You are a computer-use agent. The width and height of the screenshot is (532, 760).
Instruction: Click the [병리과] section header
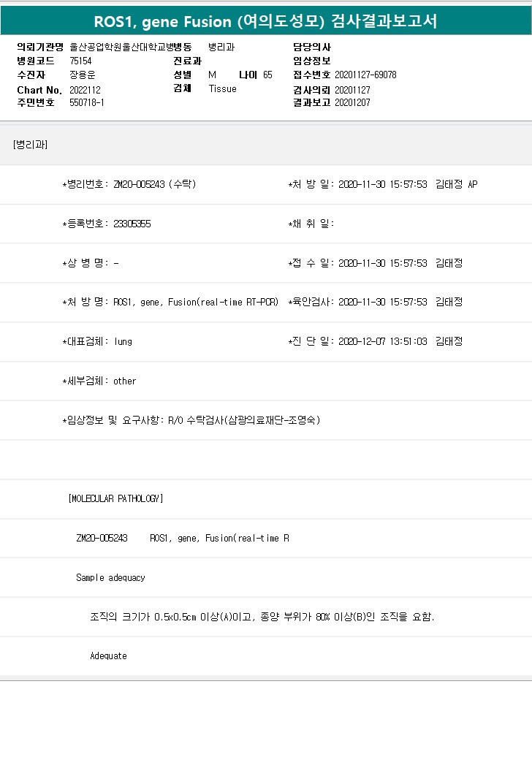click(x=30, y=145)
